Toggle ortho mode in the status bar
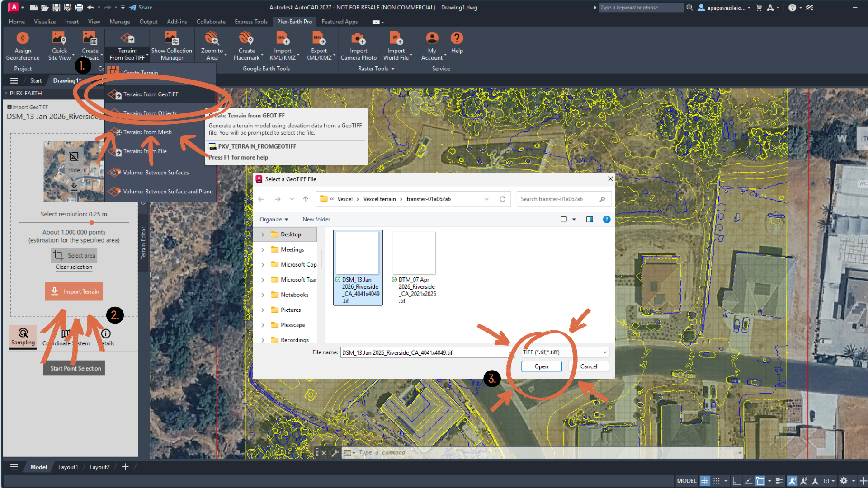The width and height of the screenshot is (868, 488). pos(736,481)
